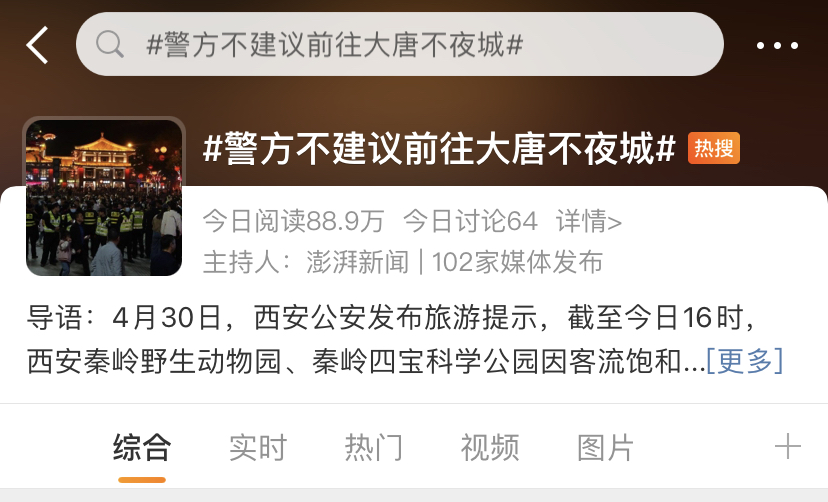Switch to the 热门 tab
This screenshot has width=828, height=502.
tap(373, 448)
